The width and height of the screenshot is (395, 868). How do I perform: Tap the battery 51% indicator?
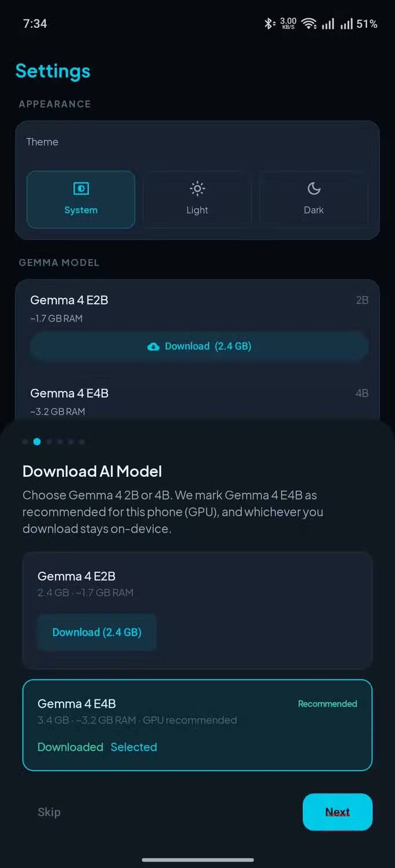pos(367,24)
